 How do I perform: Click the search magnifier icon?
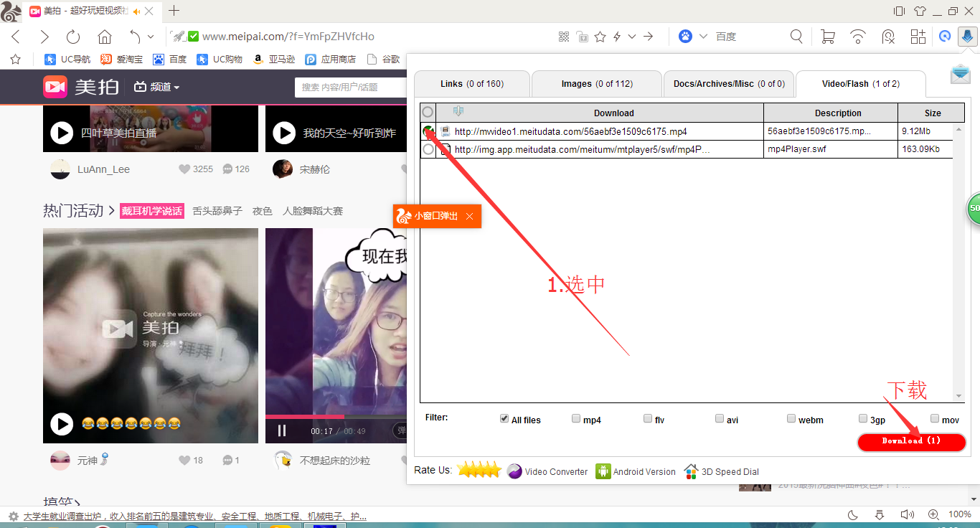[796, 37]
